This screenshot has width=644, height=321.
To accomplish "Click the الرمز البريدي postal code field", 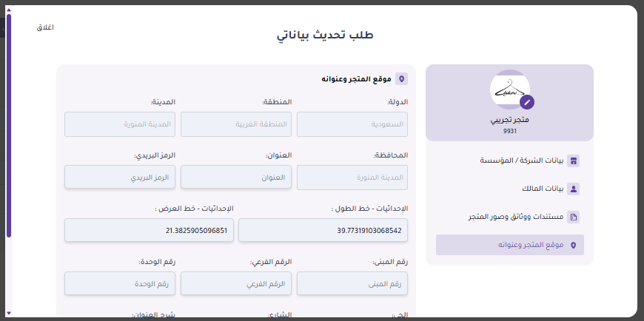I will pos(120,178).
